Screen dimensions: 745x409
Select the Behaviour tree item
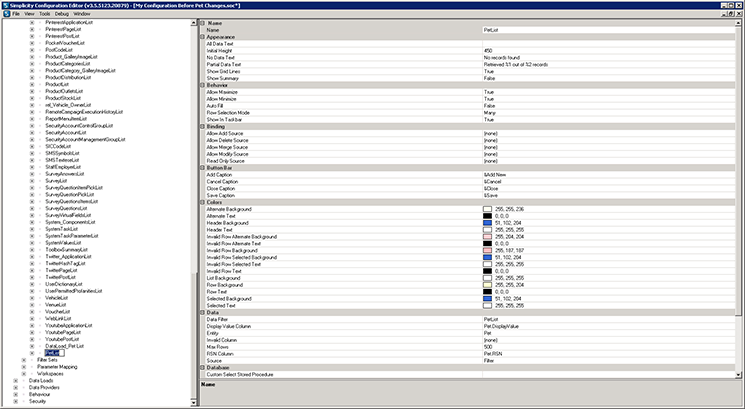[x=39, y=394]
